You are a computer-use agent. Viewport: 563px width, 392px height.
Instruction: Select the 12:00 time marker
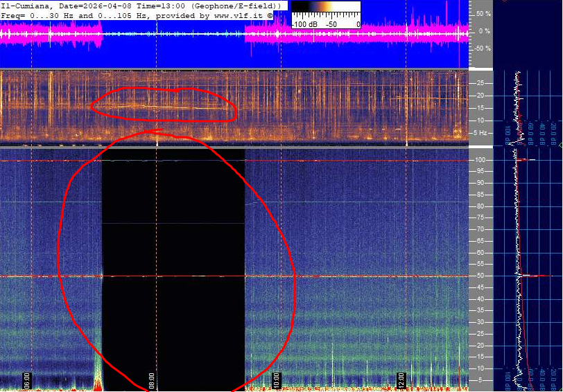[400, 380]
